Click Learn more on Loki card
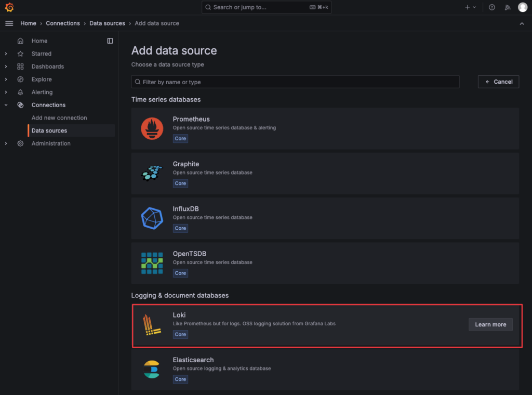The height and width of the screenshot is (395, 532). click(490, 325)
